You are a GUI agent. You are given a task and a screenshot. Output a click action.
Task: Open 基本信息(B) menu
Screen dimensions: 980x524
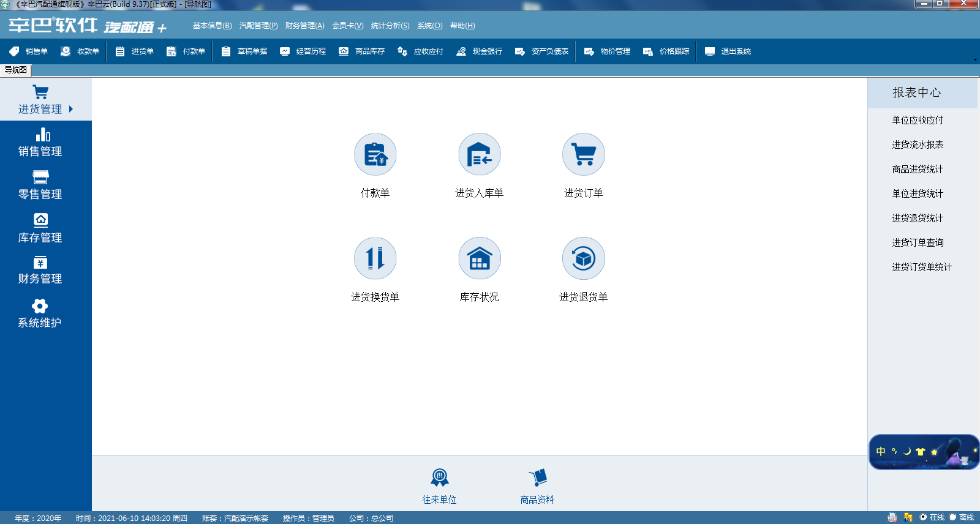tap(212, 26)
